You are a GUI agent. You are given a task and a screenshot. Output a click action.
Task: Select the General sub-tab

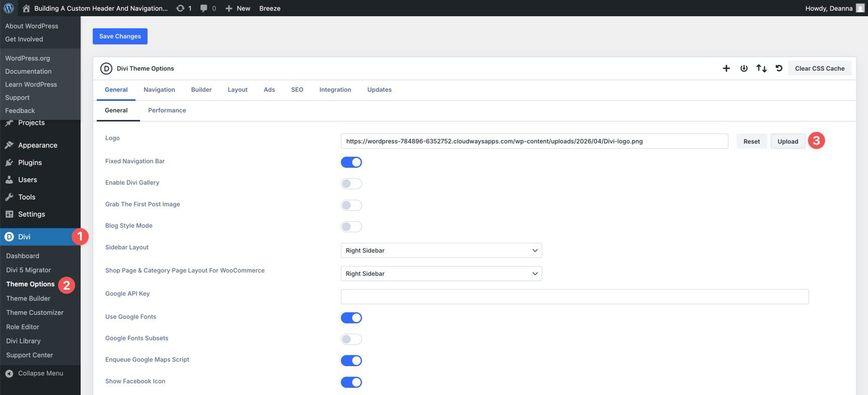pyautogui.click(x=116, y=110)
